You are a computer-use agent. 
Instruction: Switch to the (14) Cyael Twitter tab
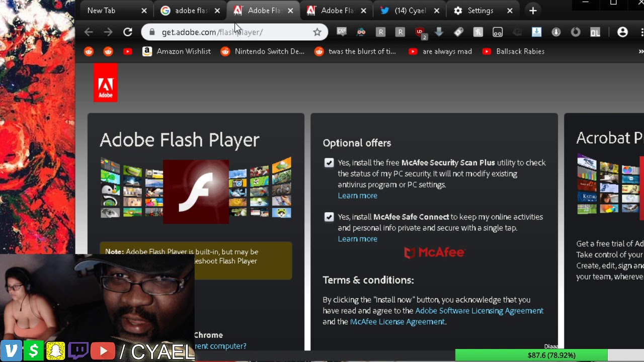click(410, 11)
